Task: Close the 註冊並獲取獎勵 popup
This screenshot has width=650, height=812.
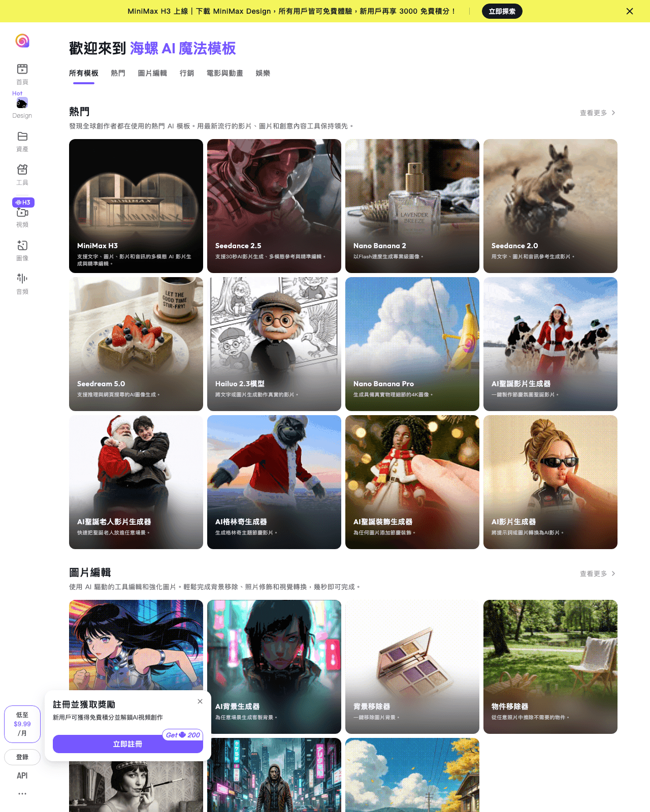Action: (x=200, y=701)
